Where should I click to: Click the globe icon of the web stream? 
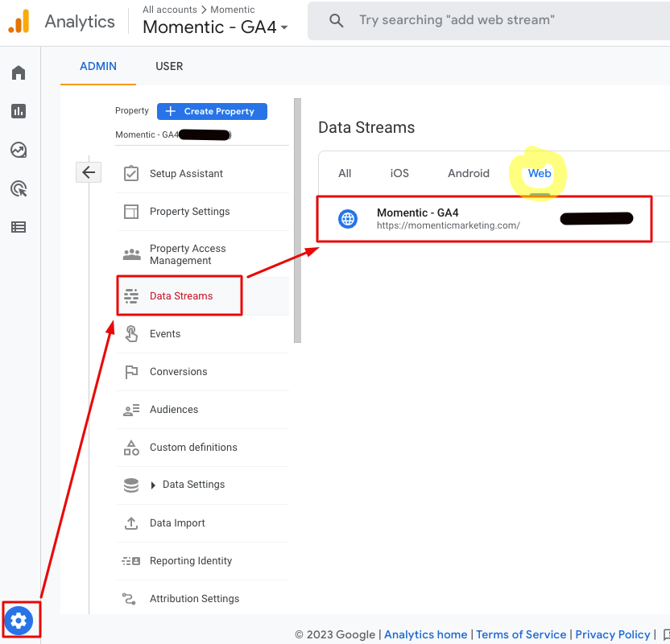[348, 219]
